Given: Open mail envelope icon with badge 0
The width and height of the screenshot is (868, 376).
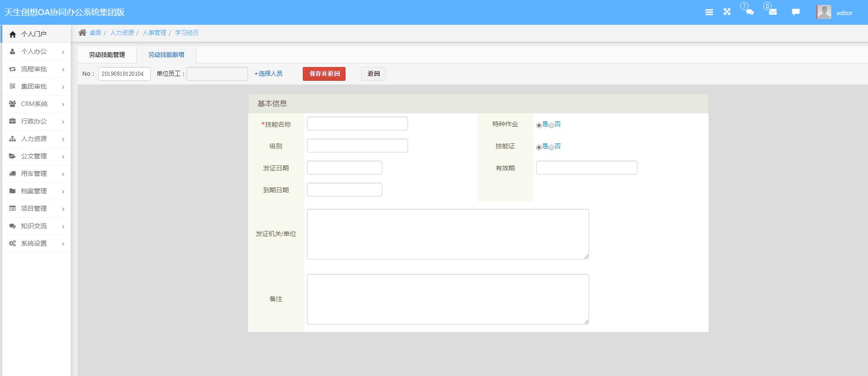Looking at the screenshot, I should (773, 12).
